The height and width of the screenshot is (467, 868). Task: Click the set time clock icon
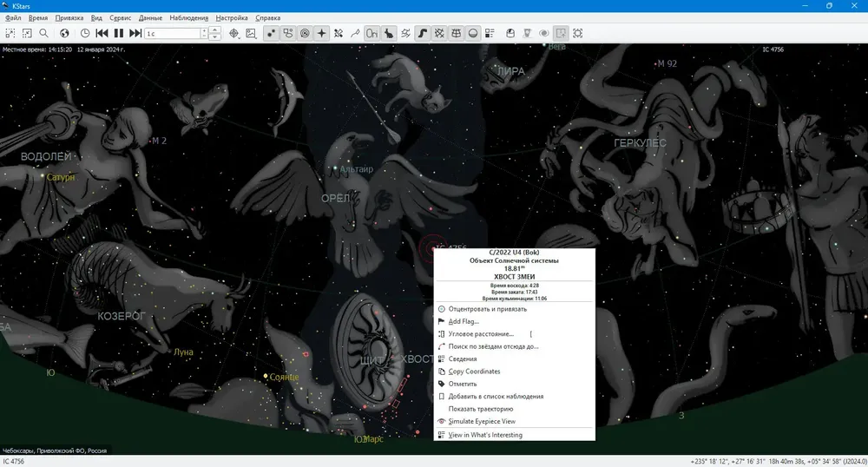tap(85, 33)
